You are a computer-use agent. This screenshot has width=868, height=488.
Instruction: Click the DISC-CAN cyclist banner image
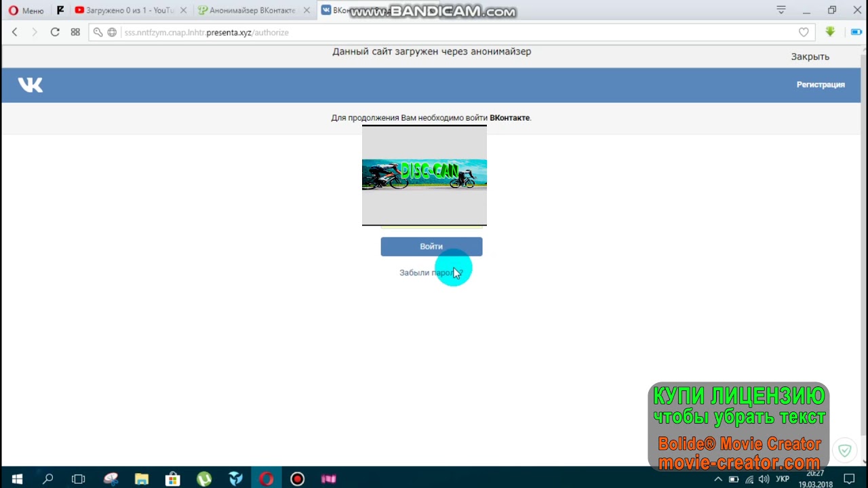click(x=425, y=176)
